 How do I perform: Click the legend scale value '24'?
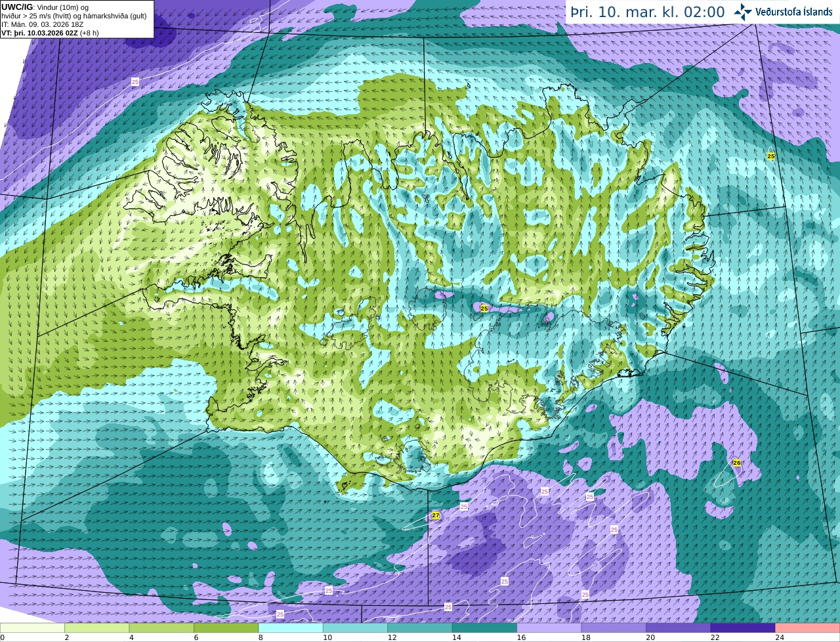tap(778, 637)
